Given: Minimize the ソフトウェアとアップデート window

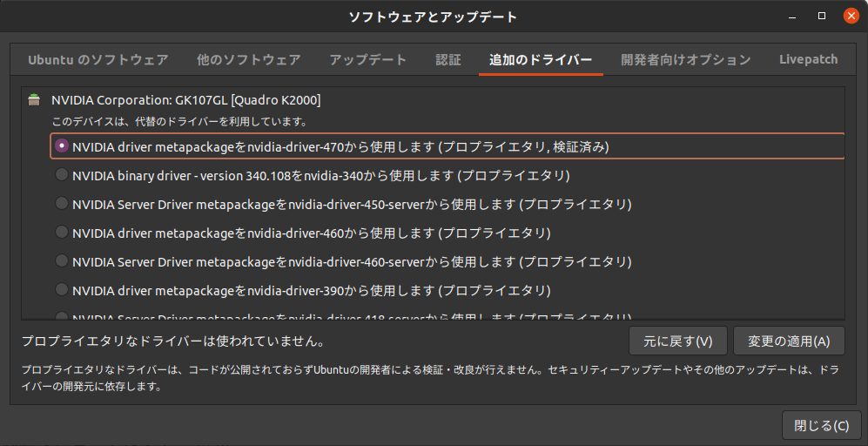Looking at the screenshot, I should pyautogui.click(x=792, y=17).
